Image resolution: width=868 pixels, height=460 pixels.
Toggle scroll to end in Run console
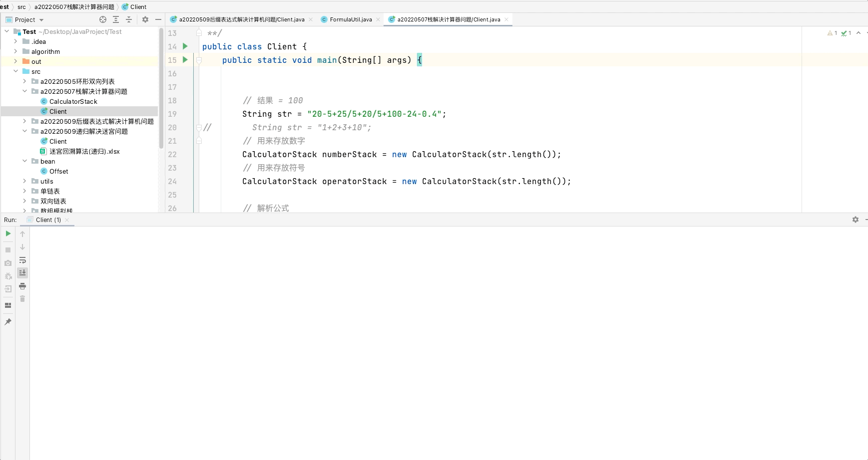tap(22, 272)
